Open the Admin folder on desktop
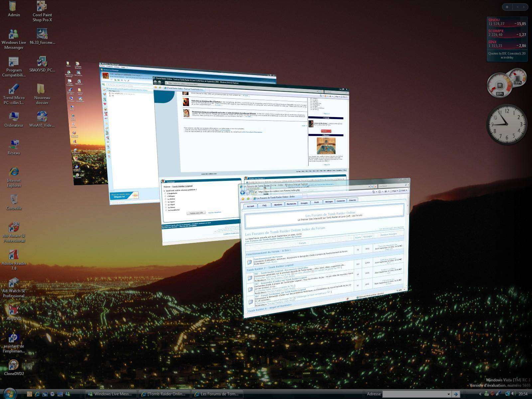The width and height of the screenshot is (532, 399). pos(14,9)
